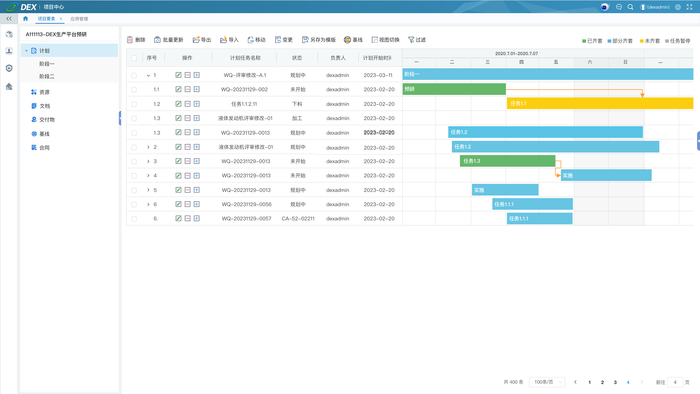This screenshot has height=394, width=700.
Task: Click the 基线 baseline toolbar icon
Action: (x=347, y=40)
